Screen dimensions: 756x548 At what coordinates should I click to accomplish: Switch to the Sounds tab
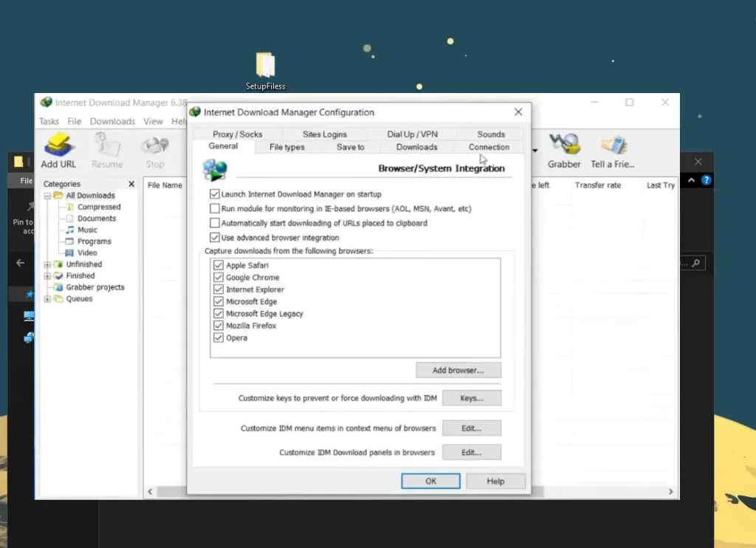491,134
